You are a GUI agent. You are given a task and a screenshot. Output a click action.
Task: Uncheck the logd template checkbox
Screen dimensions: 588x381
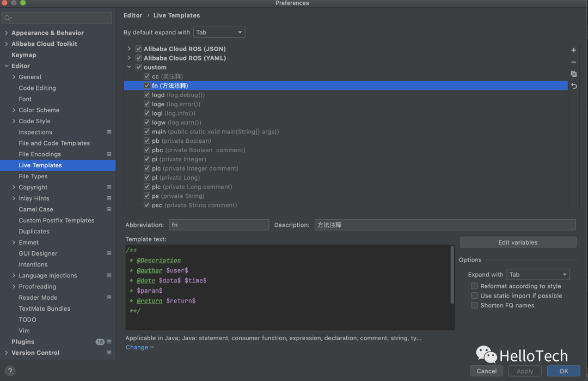coord(147,95)
